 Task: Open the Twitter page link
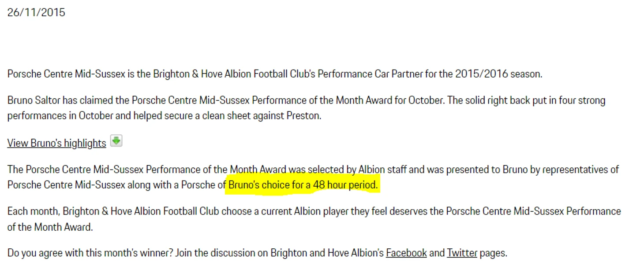click(x=462, y=253)
